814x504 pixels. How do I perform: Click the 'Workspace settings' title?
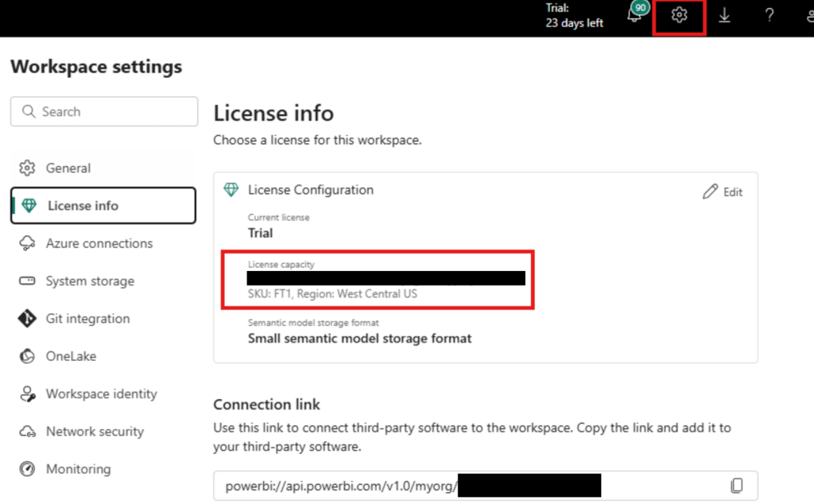click(x=96, y=67)
